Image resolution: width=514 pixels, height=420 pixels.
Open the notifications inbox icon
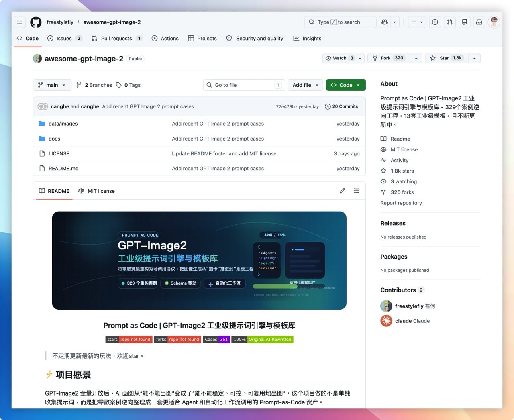[x=479, y=22]
